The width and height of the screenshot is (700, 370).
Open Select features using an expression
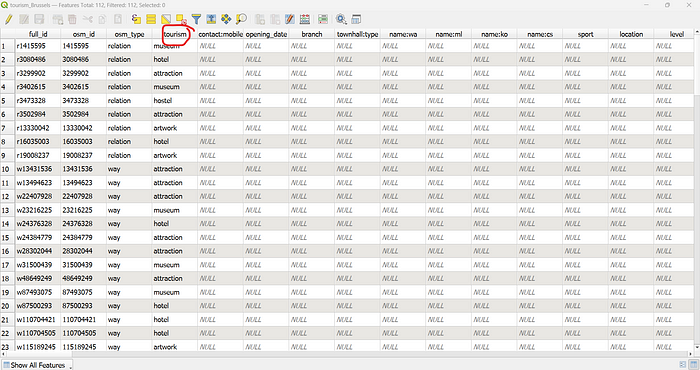click(136, 19)
